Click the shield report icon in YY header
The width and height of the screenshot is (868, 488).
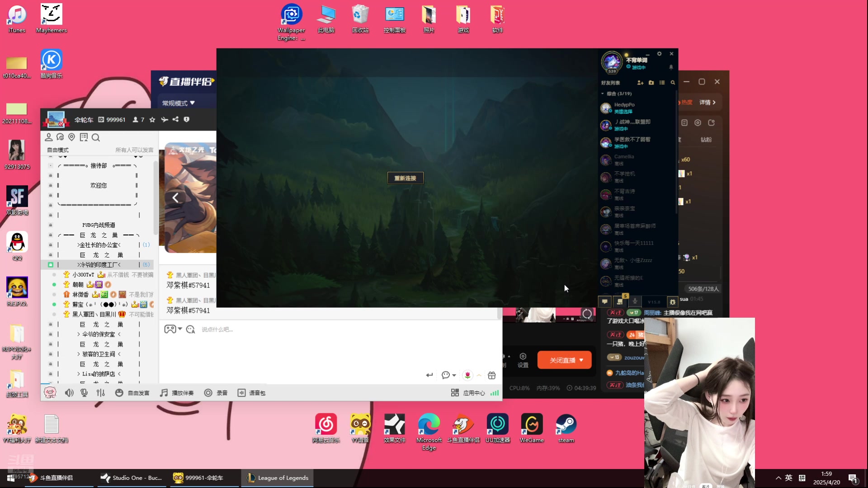click(187, 119)
